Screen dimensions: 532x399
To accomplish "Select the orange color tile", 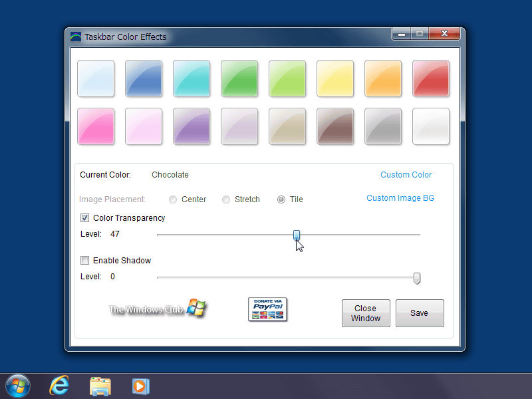I will tap(383, 78).
